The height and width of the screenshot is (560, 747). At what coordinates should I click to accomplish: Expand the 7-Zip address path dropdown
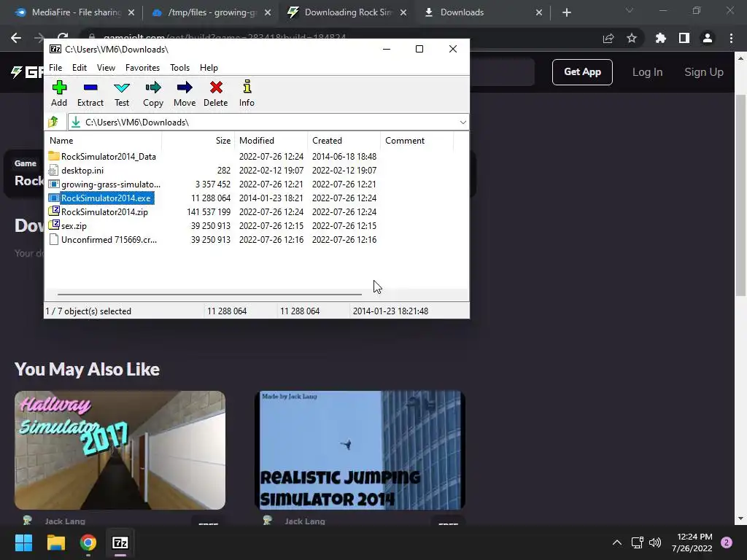pyautogui.click(x=462, y=122)
